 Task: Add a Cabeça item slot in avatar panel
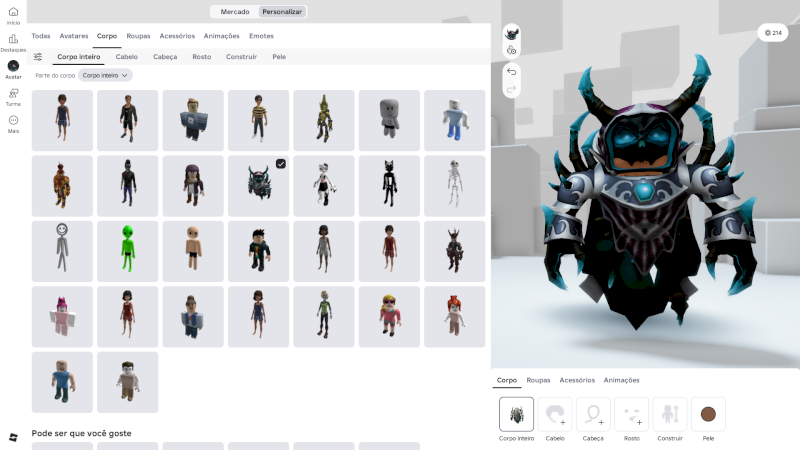[593, 414]
